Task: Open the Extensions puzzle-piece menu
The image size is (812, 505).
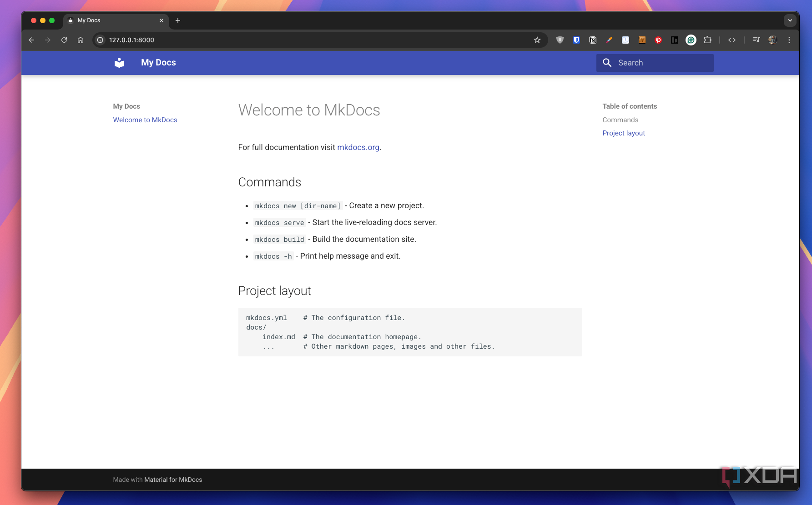Action: pos(707,40)
